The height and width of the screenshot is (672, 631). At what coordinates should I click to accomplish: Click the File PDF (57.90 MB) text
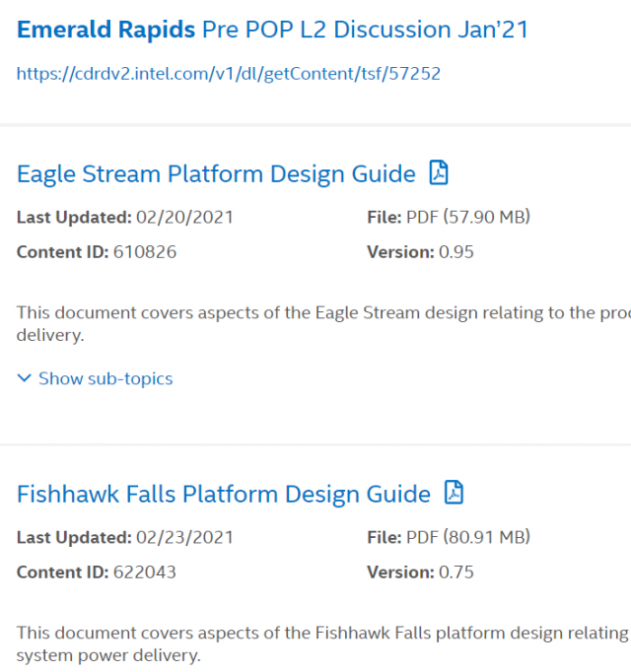point(468,218)
